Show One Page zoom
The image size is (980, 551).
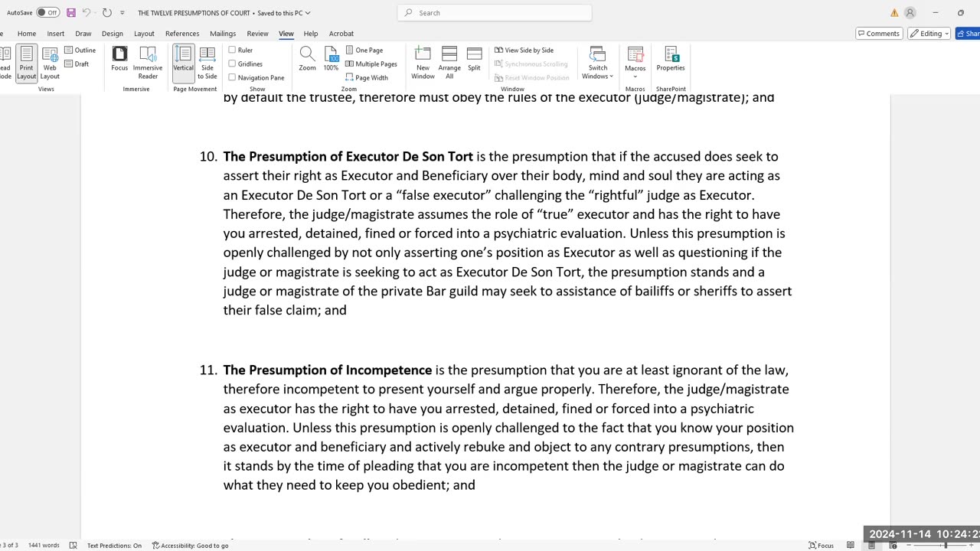click(364, 50)
